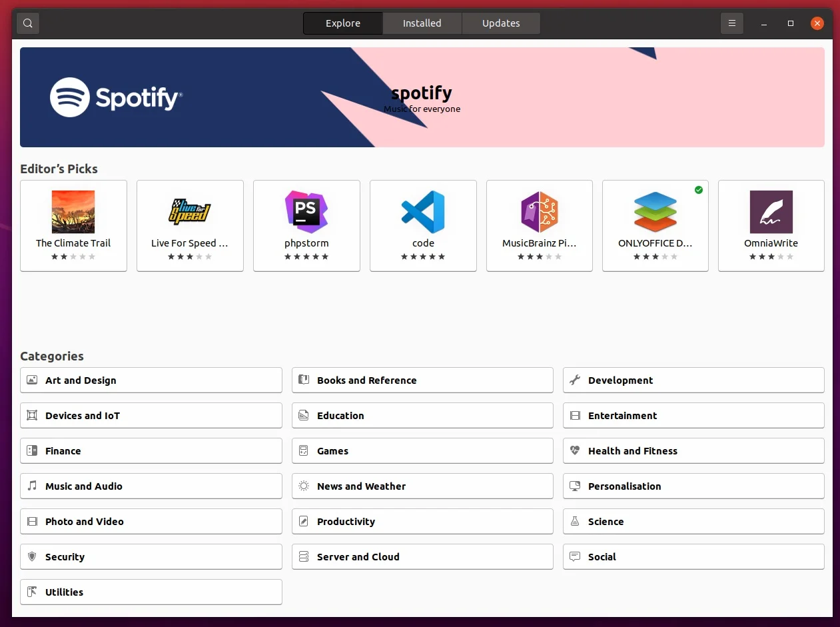
Task: Open the Education category
Action: [x=422, y=415]
